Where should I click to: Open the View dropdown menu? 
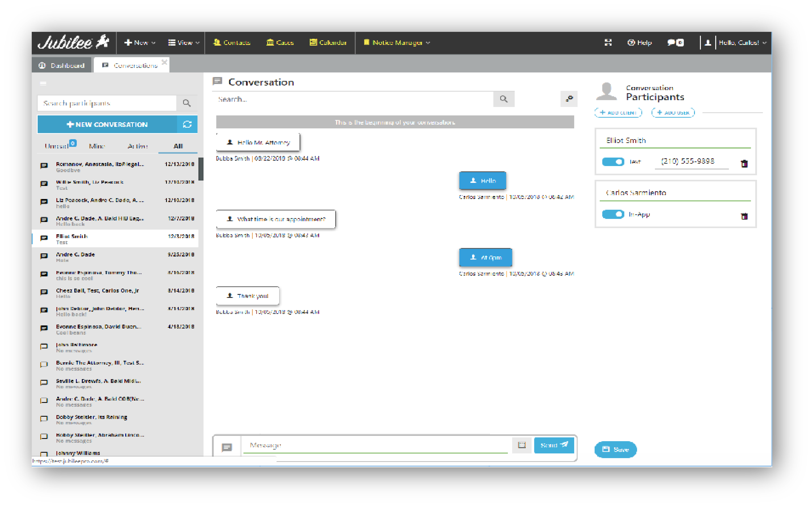184,43
